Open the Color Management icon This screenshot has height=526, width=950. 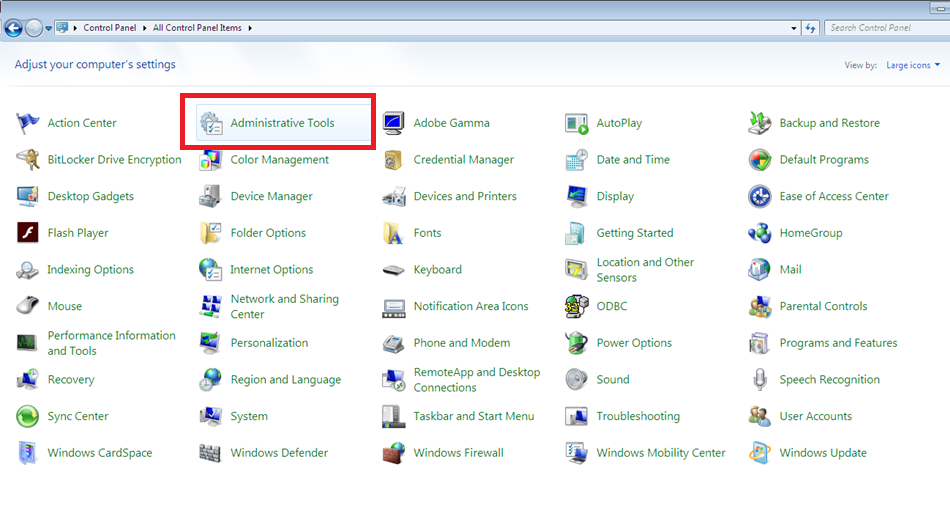click(211, 160)
